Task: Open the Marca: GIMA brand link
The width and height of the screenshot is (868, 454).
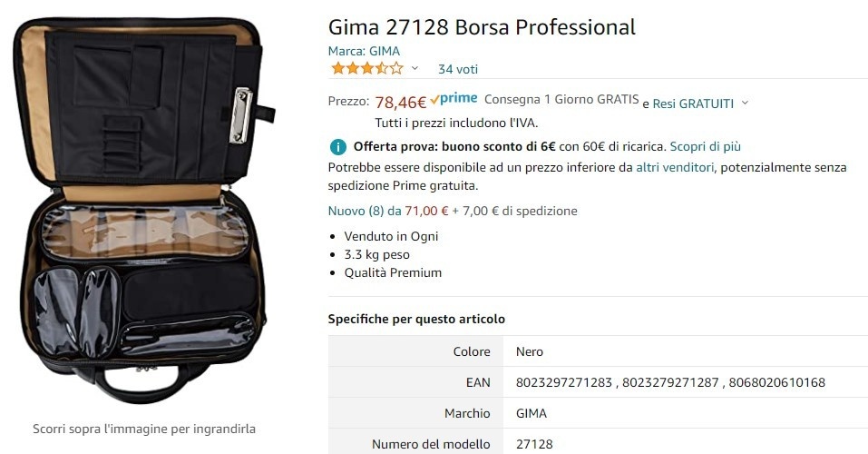Action: pos(364,51)
